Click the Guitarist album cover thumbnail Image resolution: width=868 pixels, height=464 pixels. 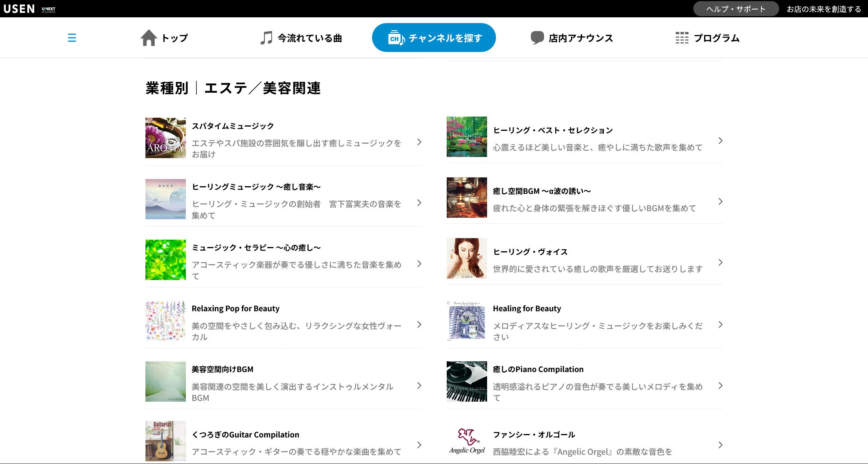tap(165, 441)
